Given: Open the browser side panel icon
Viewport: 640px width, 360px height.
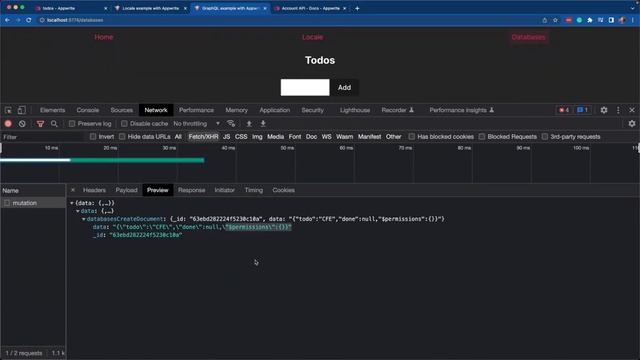Looking at the screenshot, I should pyautogui.click(x=611, y=20).
